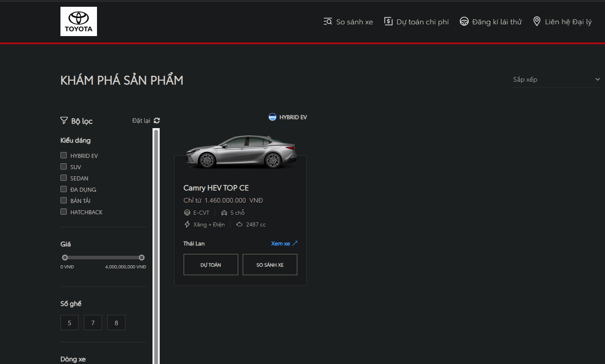
Task: Click the 2487 cc engine icon
Action: (240, 224)
